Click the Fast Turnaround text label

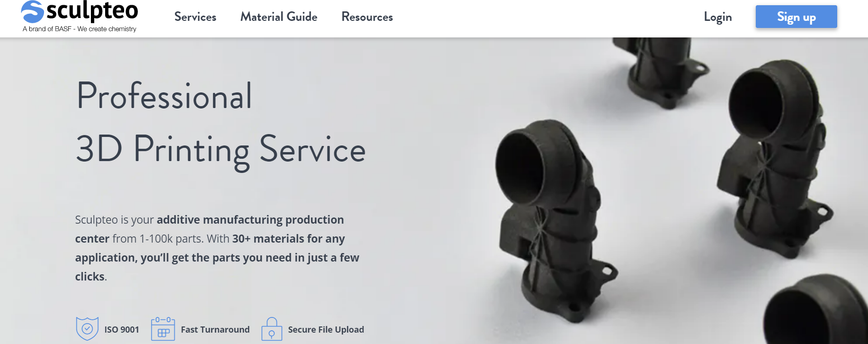tap(215, 330)
